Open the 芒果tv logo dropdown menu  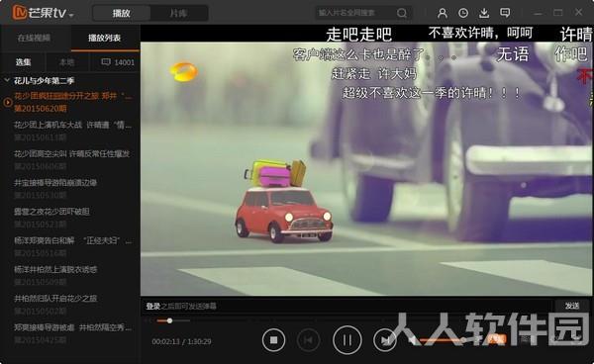tap(43, 13)
